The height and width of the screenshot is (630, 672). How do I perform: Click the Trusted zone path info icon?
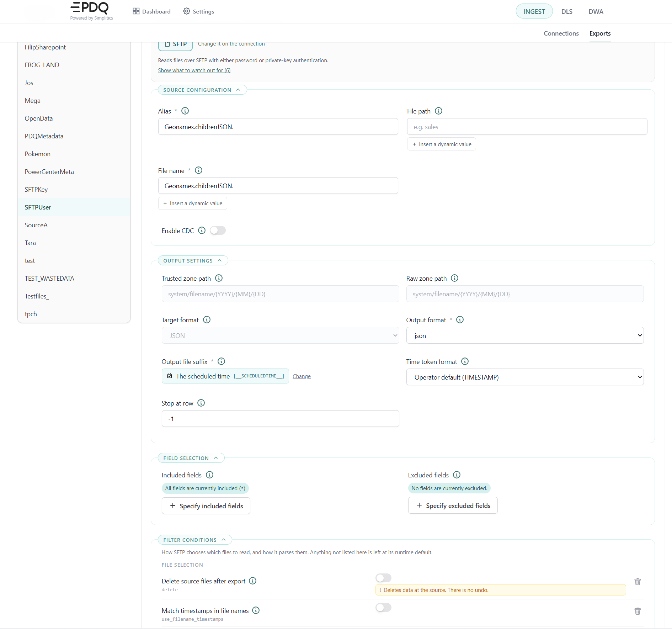pyautogui.click(x=219, y=278)
